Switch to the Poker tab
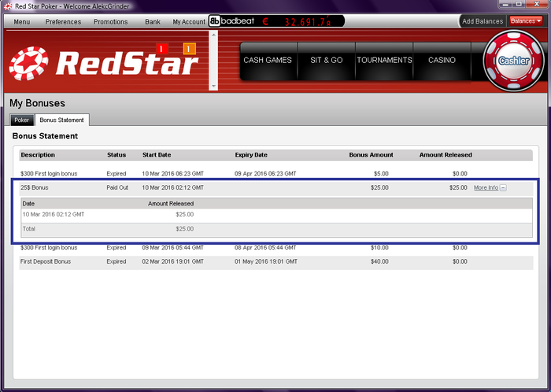 click(22, 120)
